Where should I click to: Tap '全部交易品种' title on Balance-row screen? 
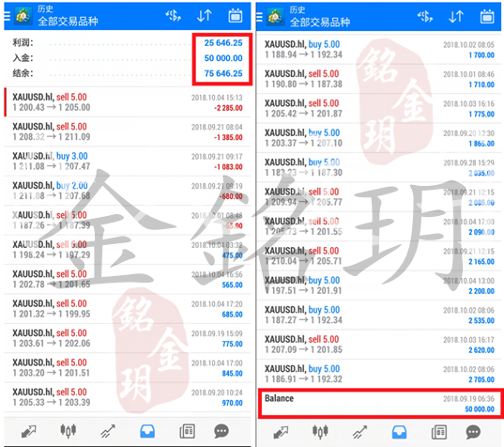[320, 22]
